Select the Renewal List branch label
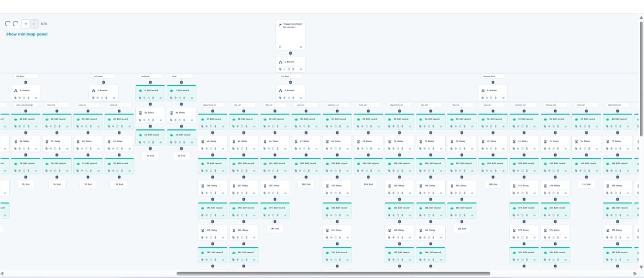 555,105
